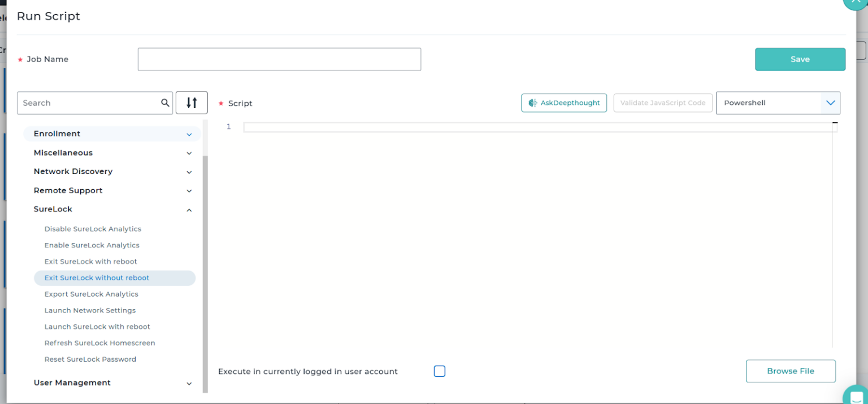Image resolution: width=868 pixels, height=404 pixels.
Task: Open the AskDeepthought assistant
Action: click(x=563, y=103)
